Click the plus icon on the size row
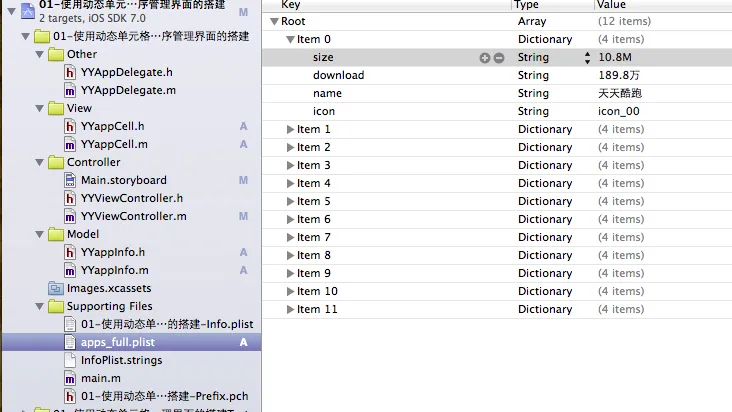 [x=485, y=57]
